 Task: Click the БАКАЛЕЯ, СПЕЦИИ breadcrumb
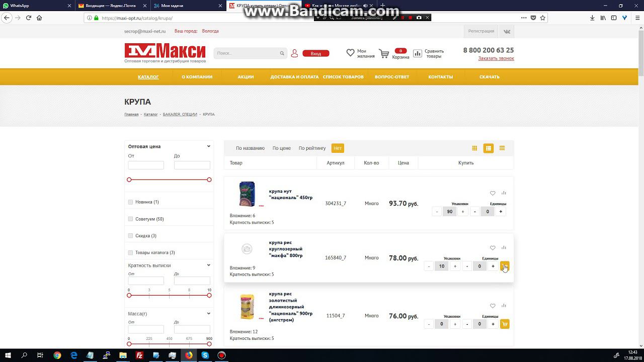point(180,115)
